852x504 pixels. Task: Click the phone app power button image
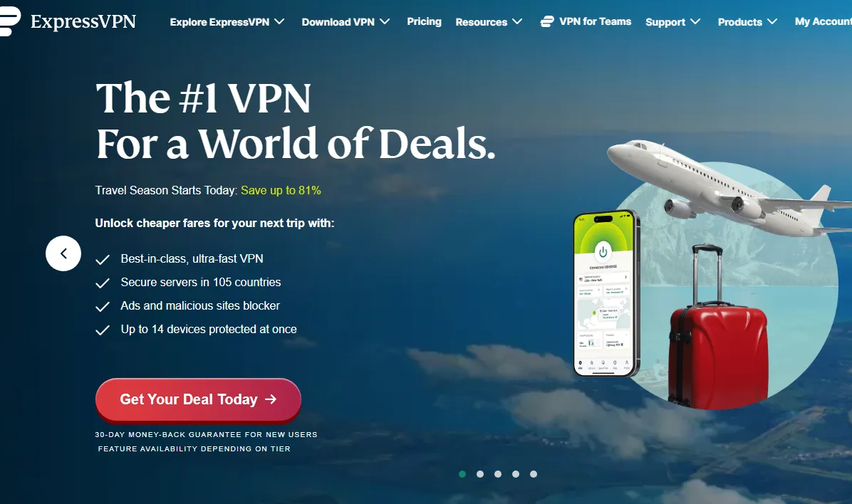(x=603, y=252)
